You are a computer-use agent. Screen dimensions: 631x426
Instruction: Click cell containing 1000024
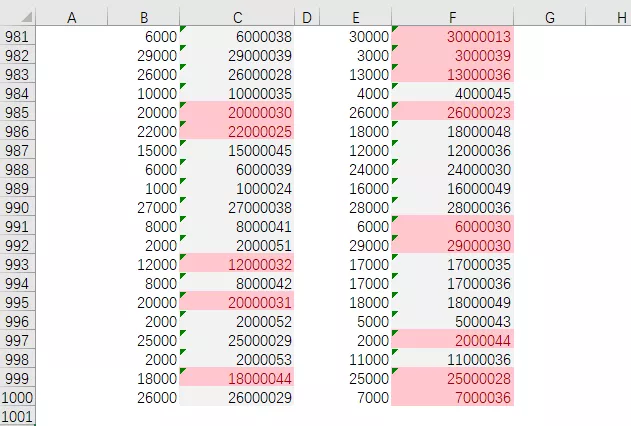click(x=237, y=188)
